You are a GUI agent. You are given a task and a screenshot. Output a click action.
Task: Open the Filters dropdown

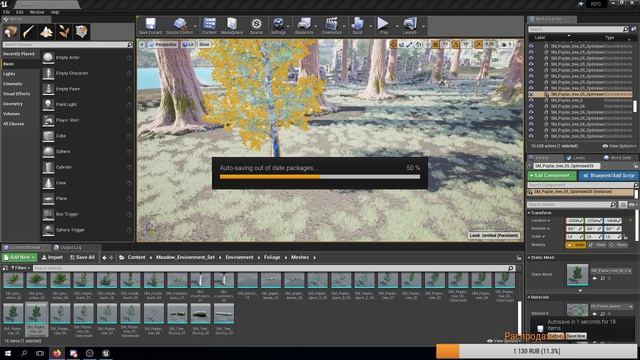(x=20, y=268)
